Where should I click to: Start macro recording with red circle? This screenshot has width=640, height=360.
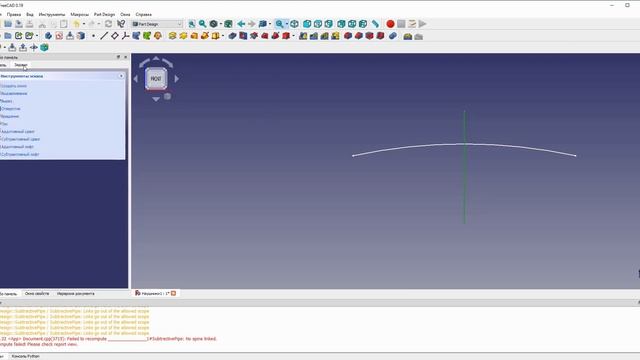390,24
